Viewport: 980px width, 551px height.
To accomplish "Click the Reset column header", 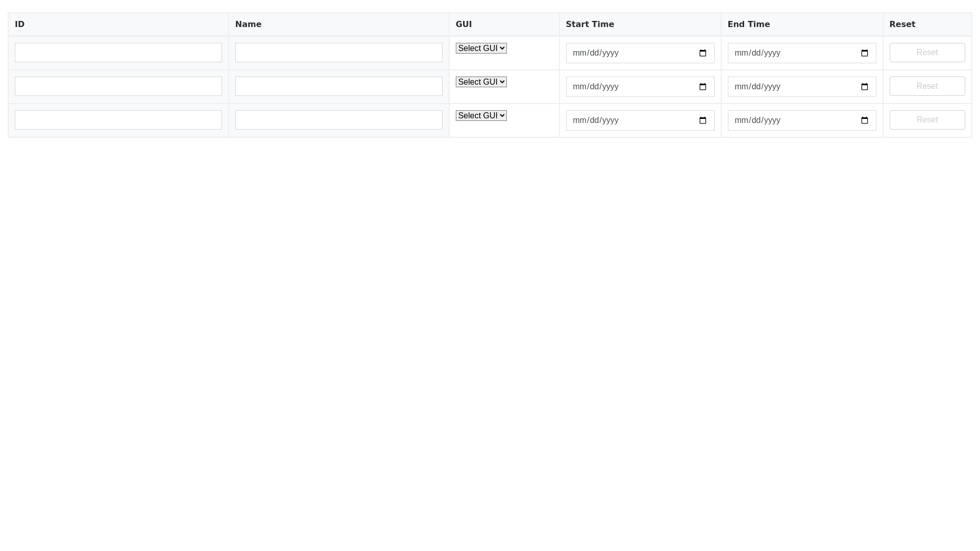I will pos(902,24).
